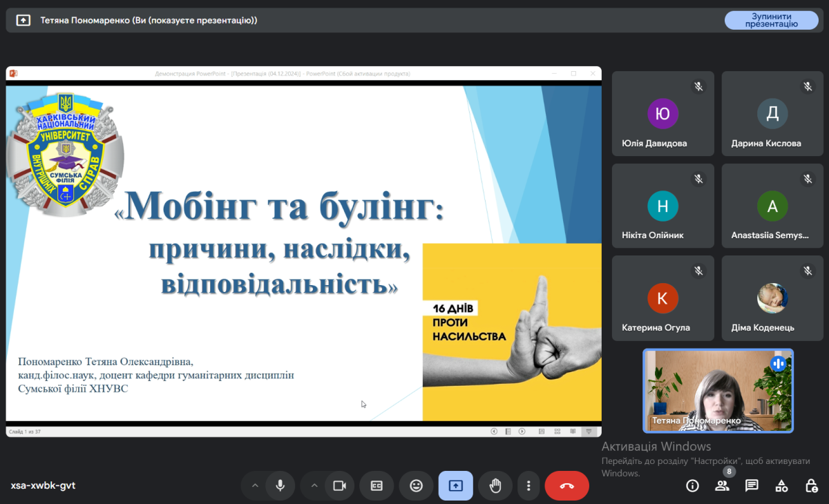Turn off the camera button
This screenshot has width=829, height=504.
(x=339, y=485)
